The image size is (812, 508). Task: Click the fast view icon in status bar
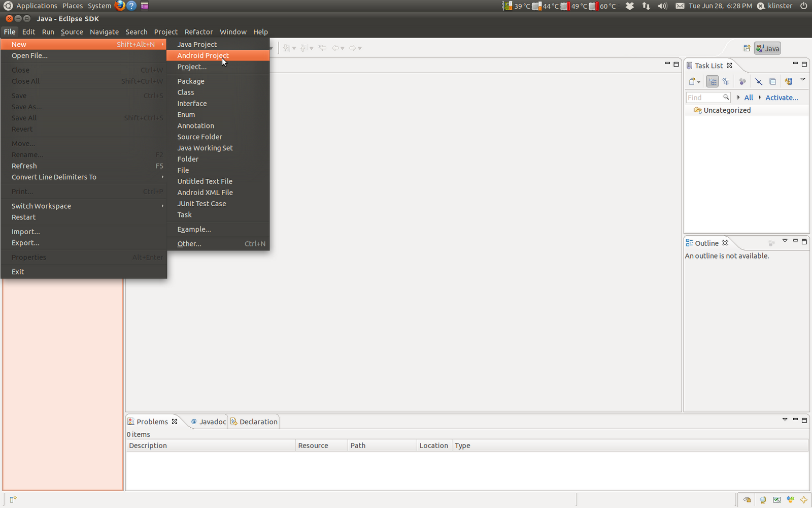point(13,499)
